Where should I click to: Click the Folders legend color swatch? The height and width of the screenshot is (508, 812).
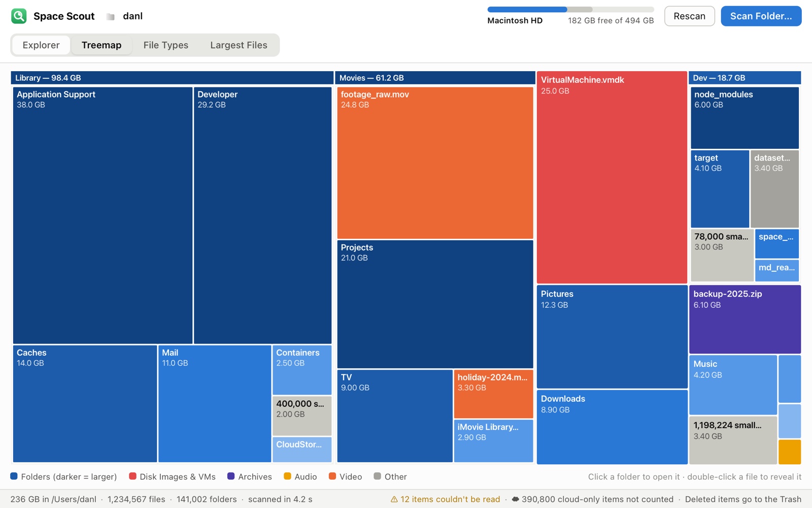coord(14,477)
